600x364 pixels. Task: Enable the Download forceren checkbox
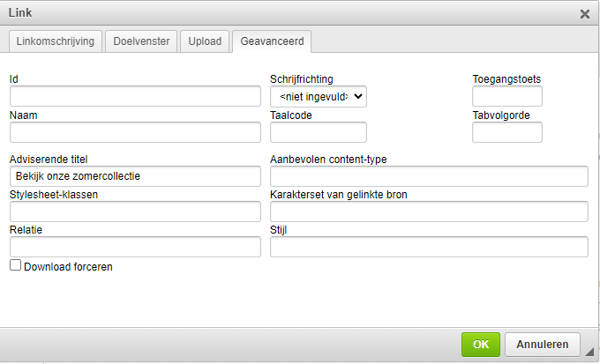(15, 265)
